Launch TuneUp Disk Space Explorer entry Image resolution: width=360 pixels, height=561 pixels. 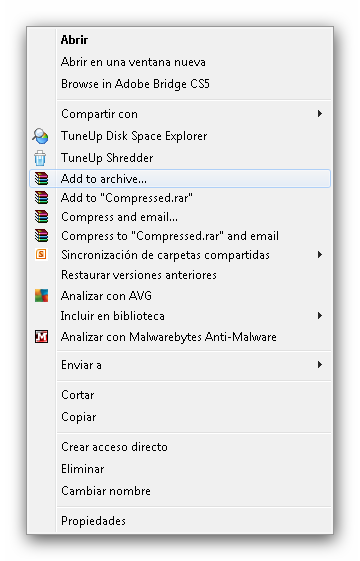[180, 136]
